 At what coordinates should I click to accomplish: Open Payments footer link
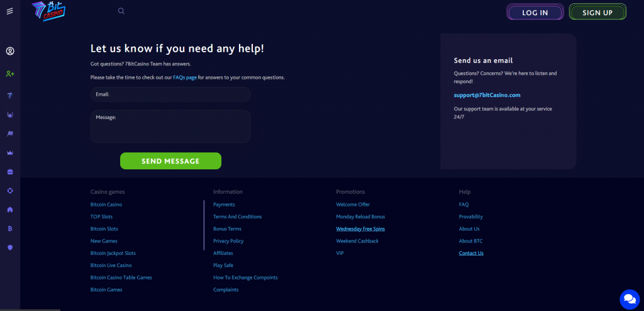tap(224, 205)
